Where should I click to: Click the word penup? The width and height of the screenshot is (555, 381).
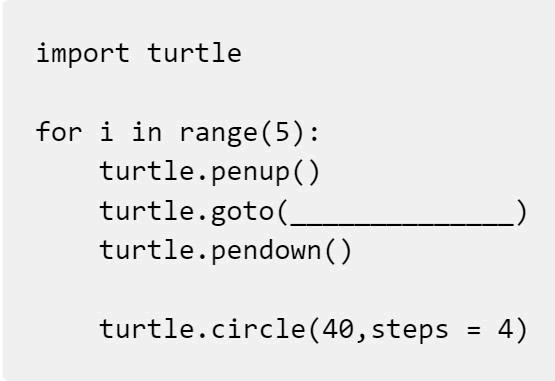point(250,173)
